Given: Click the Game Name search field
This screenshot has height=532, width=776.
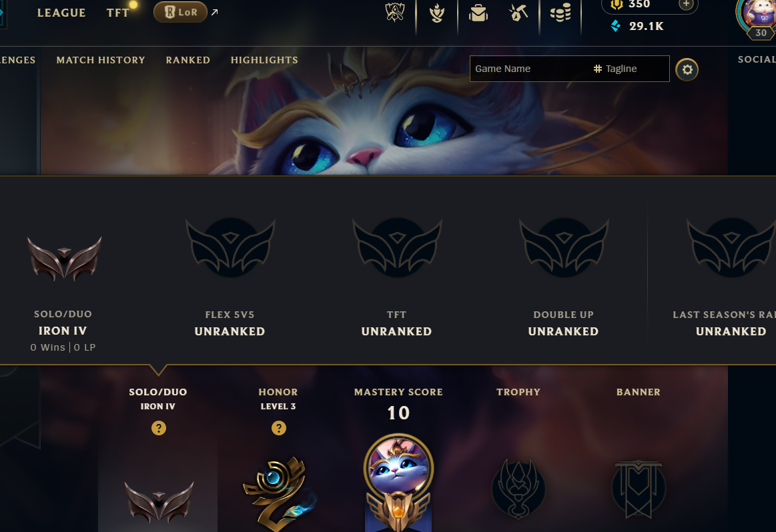Looking at the screenshot, I should pyautogui.click(x=530, y=69).
